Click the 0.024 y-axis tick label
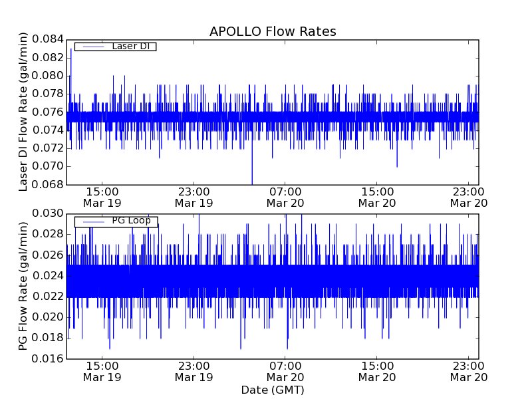The width and height of the screenshot is (532, 399). coord(48,276)
